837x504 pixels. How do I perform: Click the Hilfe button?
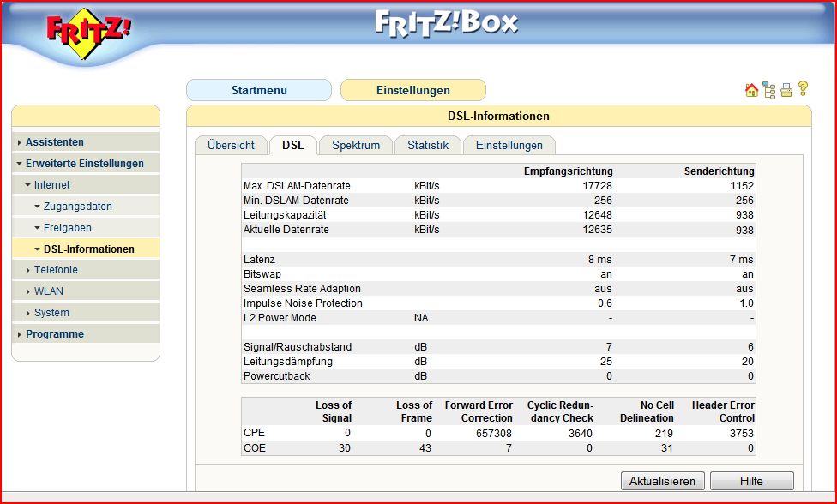[x=751, y=481]
